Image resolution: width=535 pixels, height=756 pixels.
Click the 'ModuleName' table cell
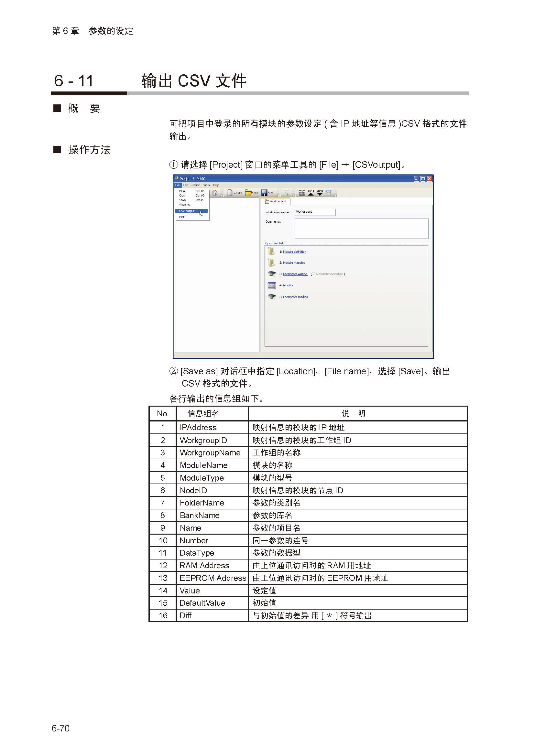point(212,465)
